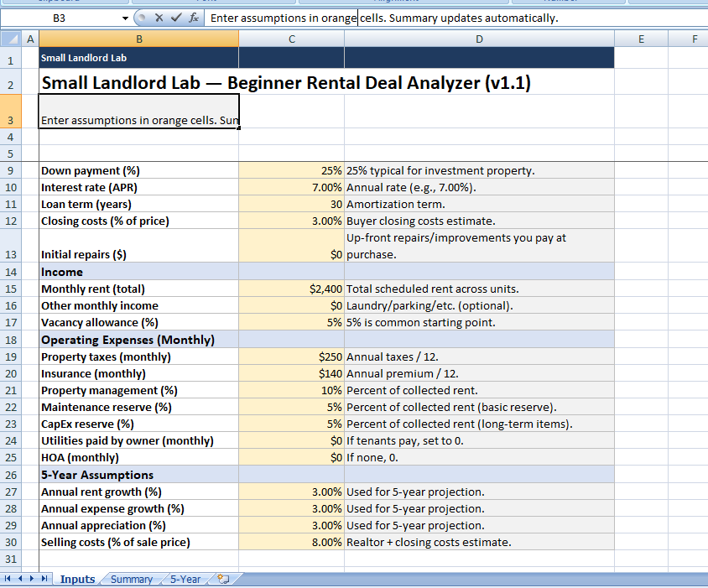The width and height of the screenshot is (708, 588).
Task: Click the Cancel entry X icon
Action: pos(159,18)
